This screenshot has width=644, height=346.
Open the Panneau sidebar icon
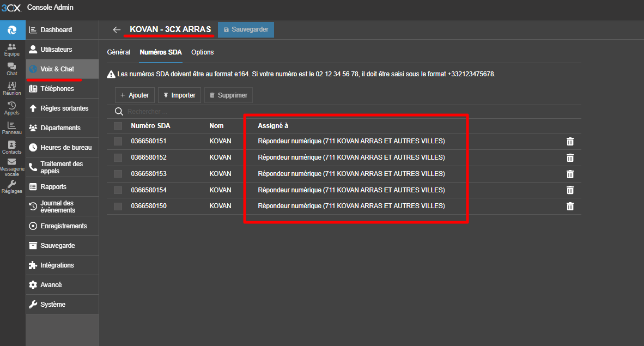pyautogui.click(x=12, y=128)
